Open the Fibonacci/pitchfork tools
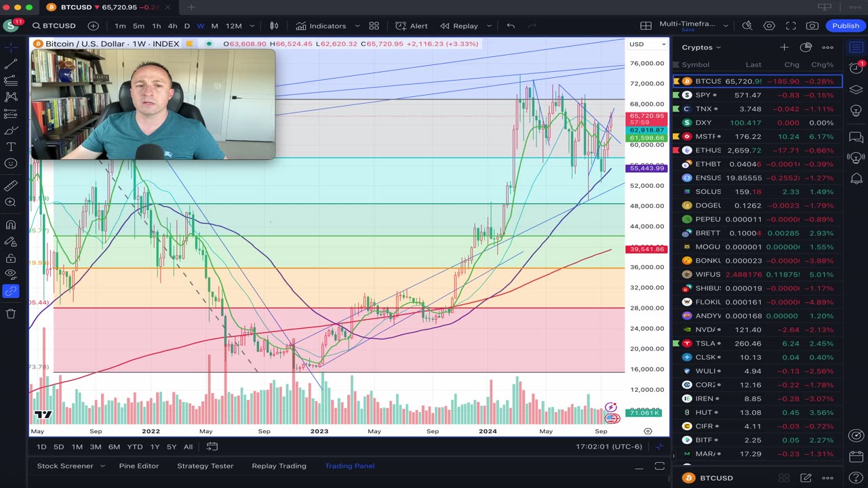This screenshot has width=868, height=488. 11,81
